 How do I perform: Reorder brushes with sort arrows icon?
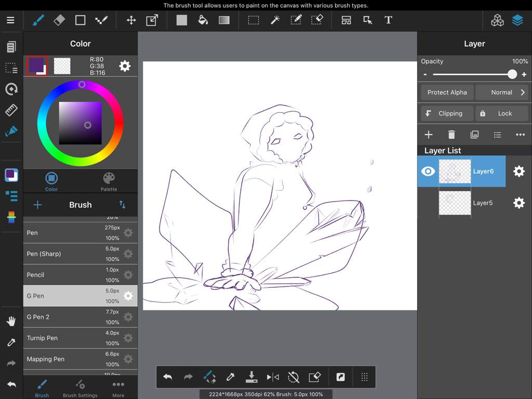tap(122, 205)
